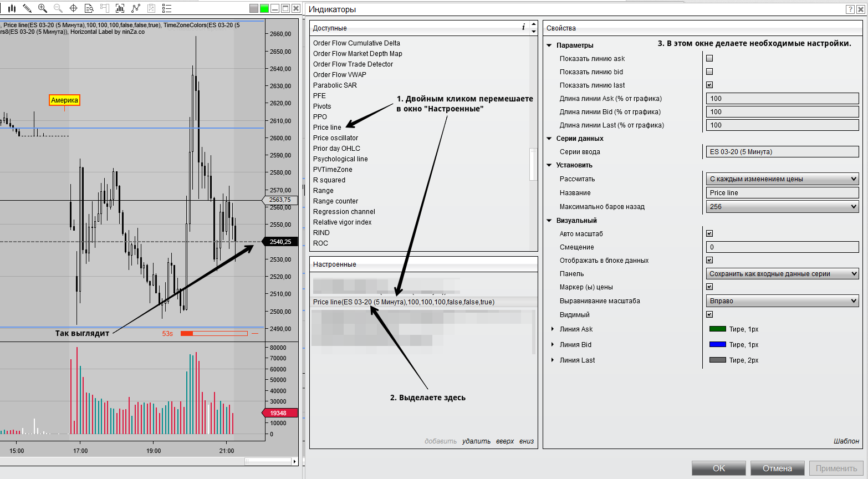
Task: Click the green Линия Ask color swatch
Action: click(x=718, y=329)
